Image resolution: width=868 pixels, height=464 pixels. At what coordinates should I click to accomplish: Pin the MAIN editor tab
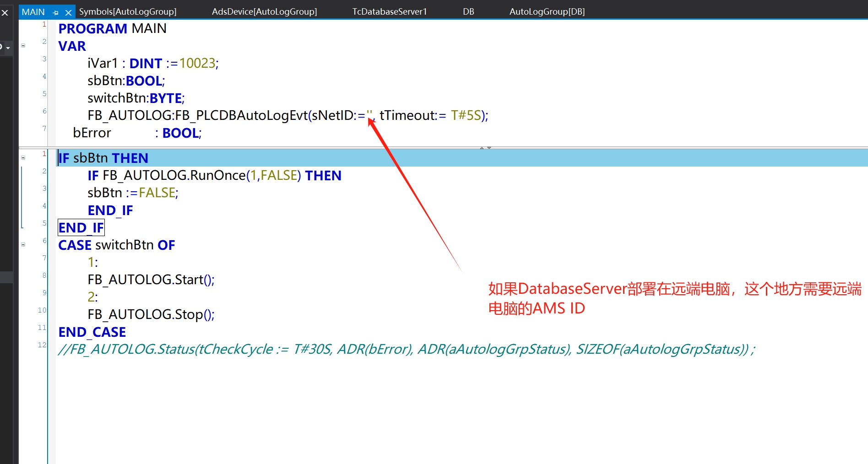pyautogui.click(x=56, y=12)
